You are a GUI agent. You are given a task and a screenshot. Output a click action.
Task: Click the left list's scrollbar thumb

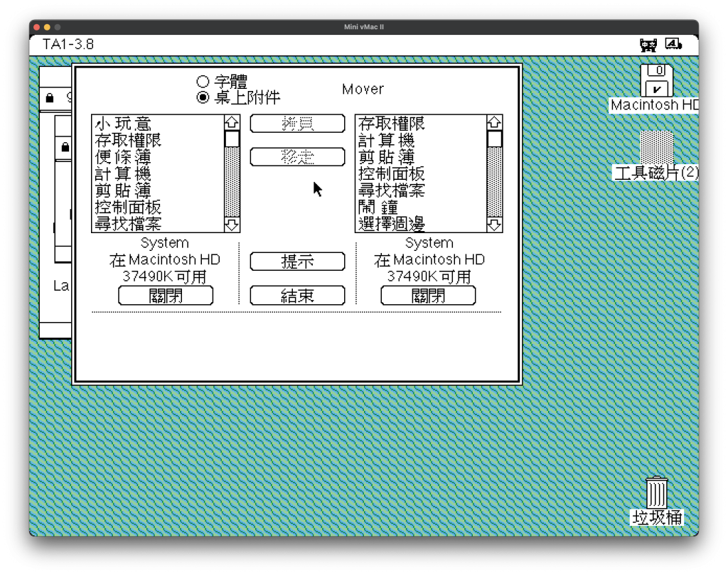(232, 139)
